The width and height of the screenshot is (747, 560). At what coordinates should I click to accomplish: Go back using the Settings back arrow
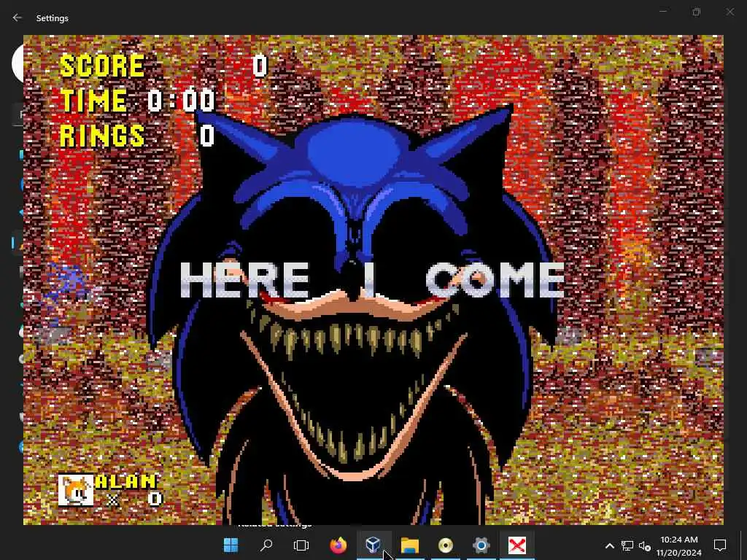pyautogui.click(x=18, y=17)
